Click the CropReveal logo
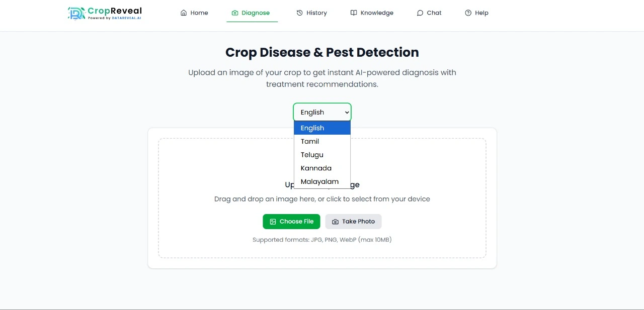This screenshot has width=644, height=310. coord(104,13)
